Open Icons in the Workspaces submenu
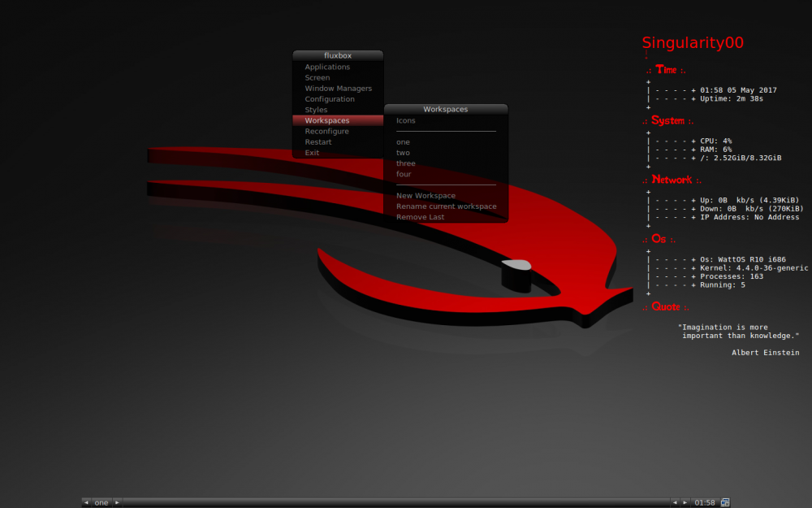The width and height of the screenshot is (812, 508). coord(446,121)
